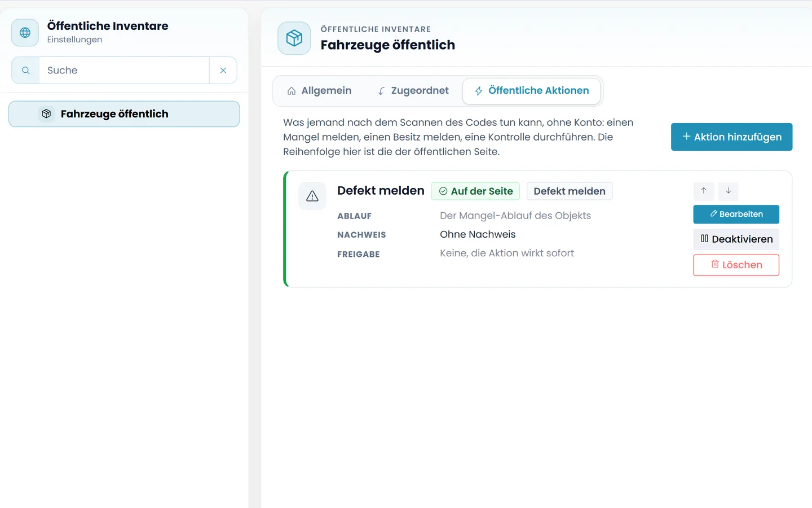The image size is (812, 508).
Task: Click the ABLAUF field label
Action: point(354,216)
